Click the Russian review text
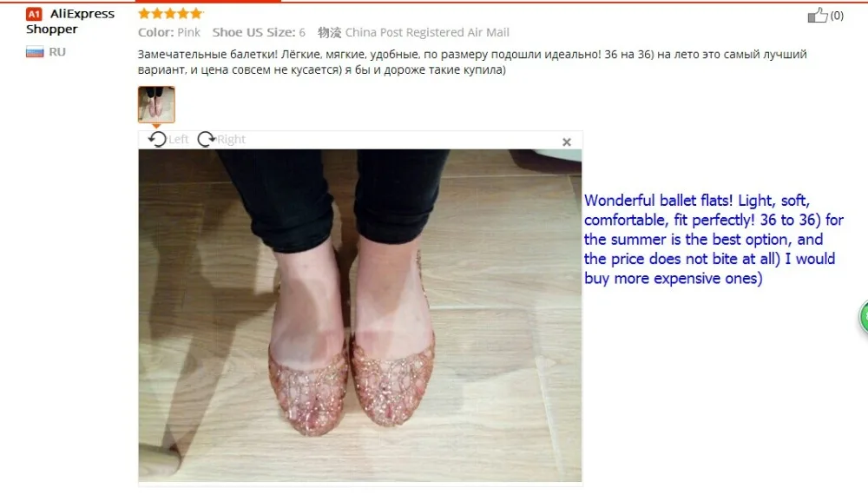Screen dimensions: 868x495 pyautogui.click(x=472, y=62)
